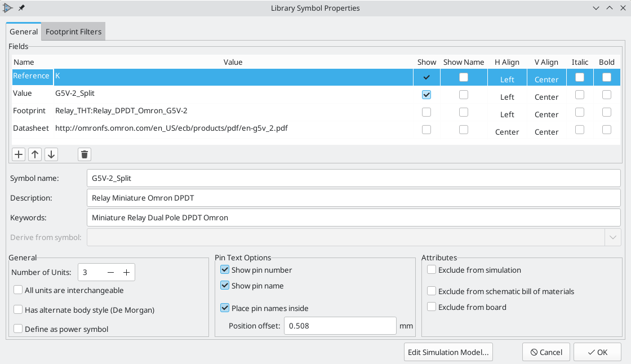Viewport: 631px width, 364px height.
Task: Open H Align cell for Datasheet row
Action: (507, 132)
